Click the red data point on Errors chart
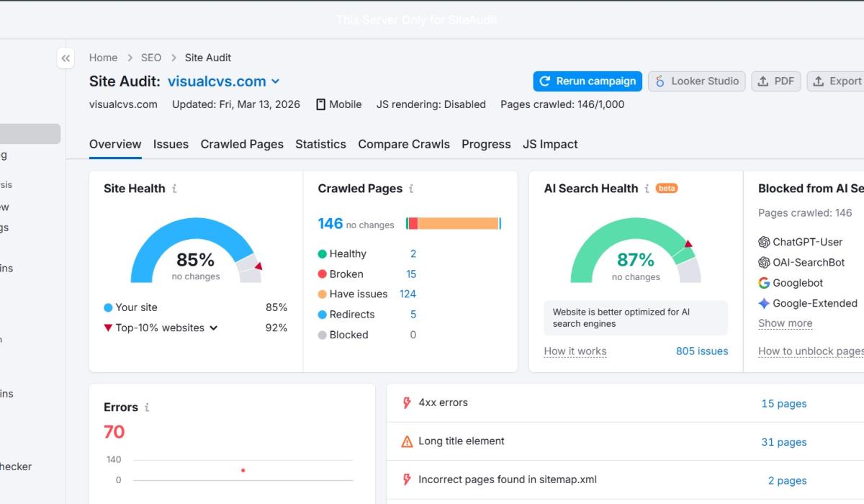The width and height of the screenshot is (864, 504). click(x=243, y=470)
